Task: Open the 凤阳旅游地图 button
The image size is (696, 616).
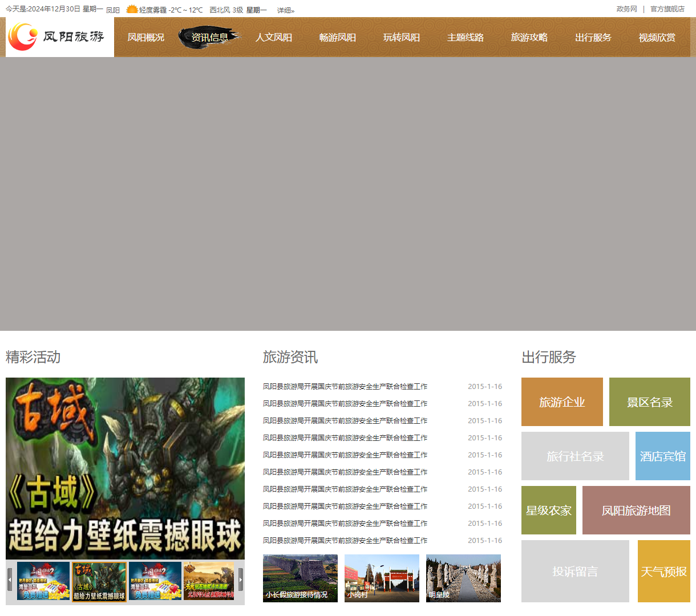Action: click(x=636, y=510)
